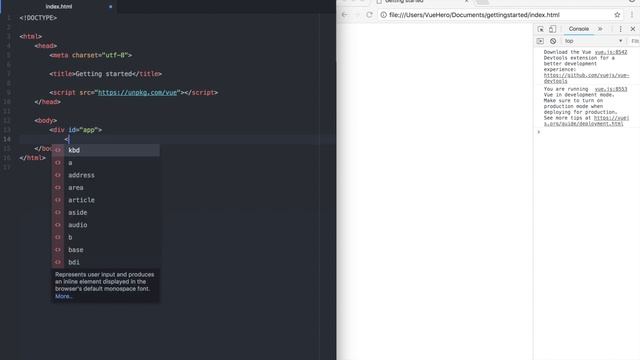Click the meta charset line

(91, 55)
